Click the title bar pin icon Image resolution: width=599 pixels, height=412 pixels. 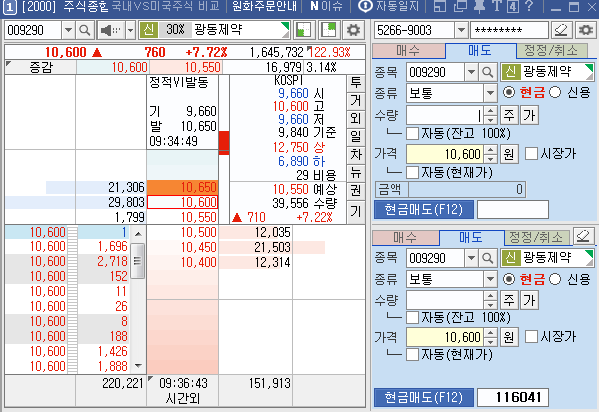(479, 6)
